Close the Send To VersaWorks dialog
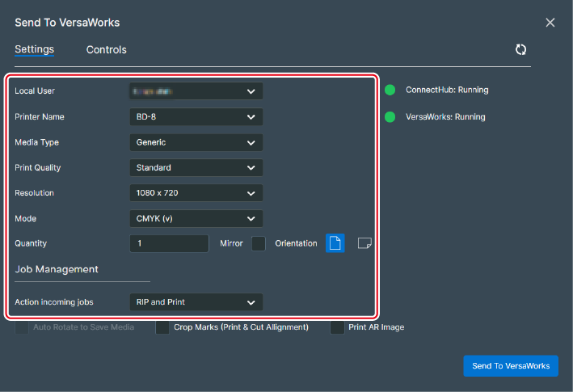The width and height of the screenshot is (573, 392). tap(550, 23)
